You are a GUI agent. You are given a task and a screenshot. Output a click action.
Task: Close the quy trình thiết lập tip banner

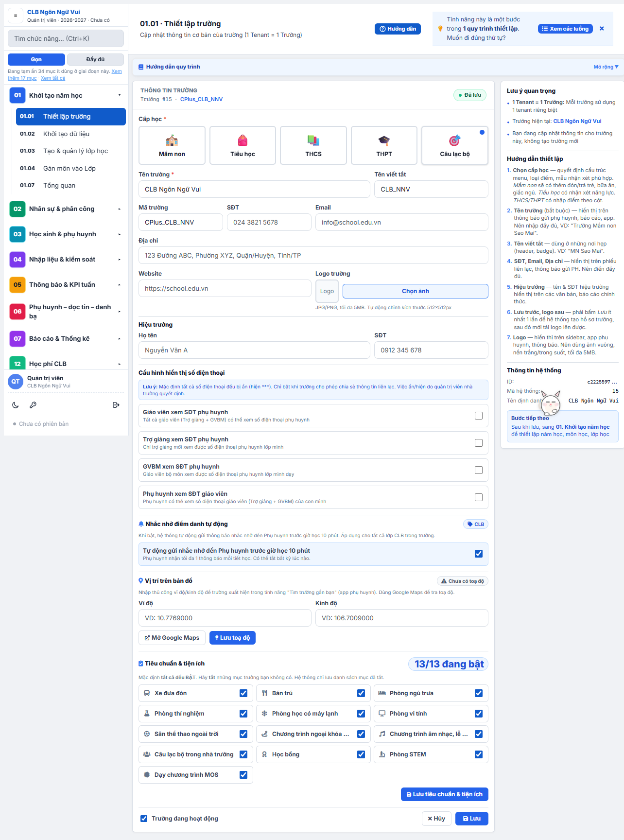[x=602, y=29]
